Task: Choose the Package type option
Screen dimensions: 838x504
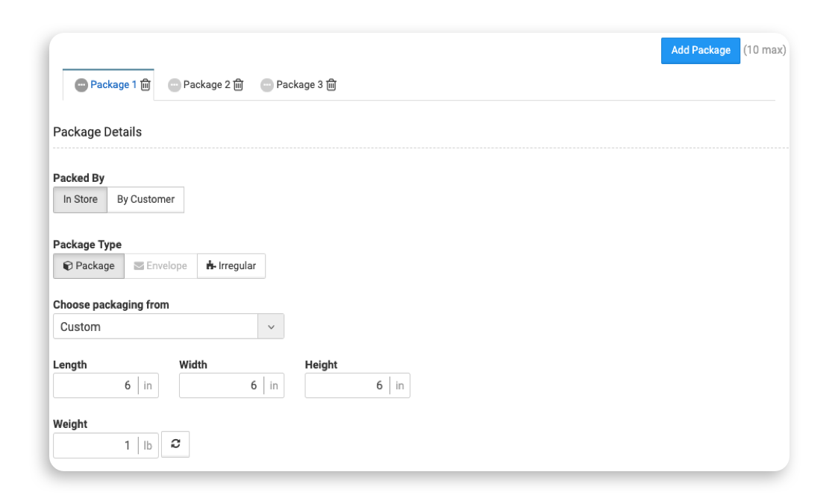Action: [89, 266]
